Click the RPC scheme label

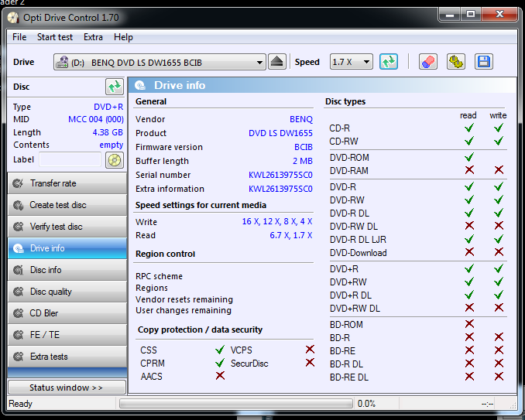159,276
